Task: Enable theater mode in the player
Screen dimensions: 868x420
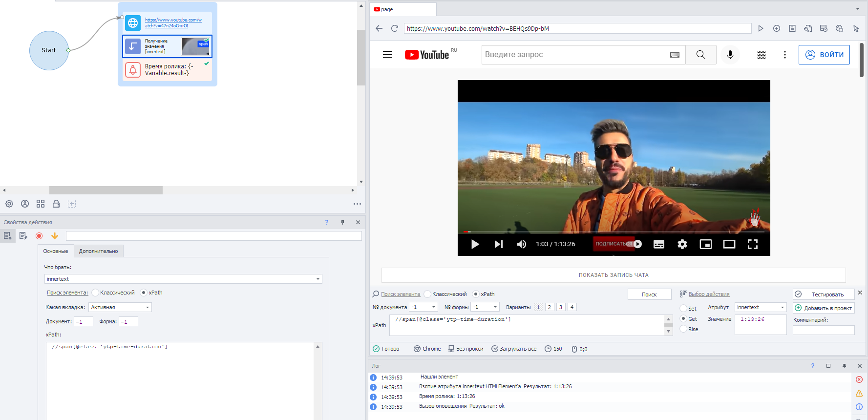Action: (729, 244)
